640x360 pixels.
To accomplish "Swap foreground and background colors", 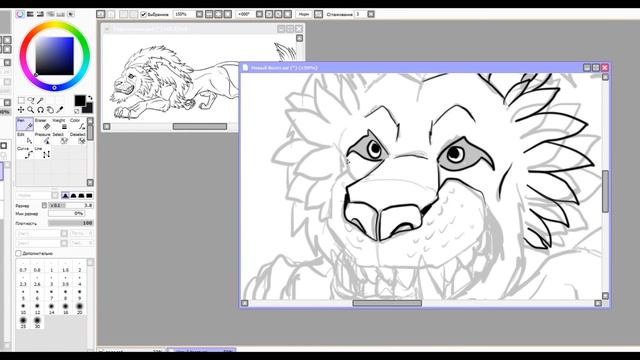I will [90, 98].
